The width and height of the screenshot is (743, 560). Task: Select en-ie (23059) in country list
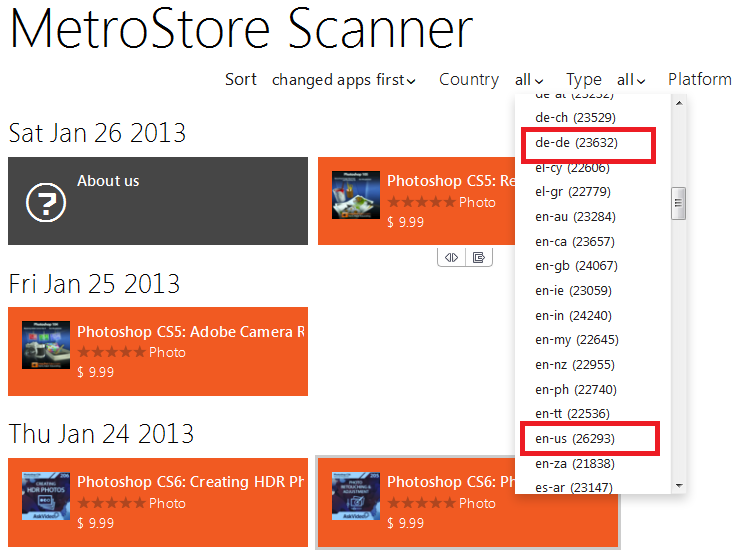click(x=573, y=290)
